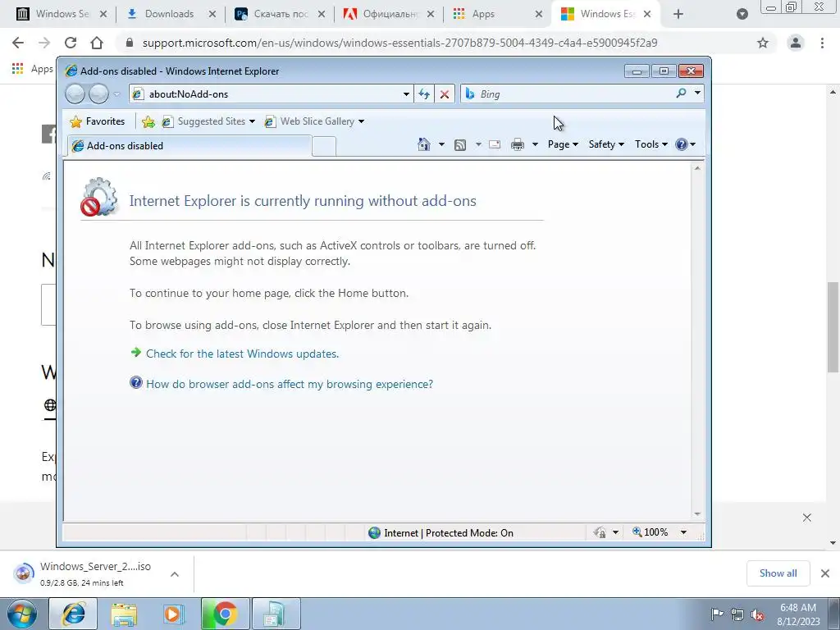Open a new tab in Chrome
Viewport: 840px width, 630px height.
(678, 14)
